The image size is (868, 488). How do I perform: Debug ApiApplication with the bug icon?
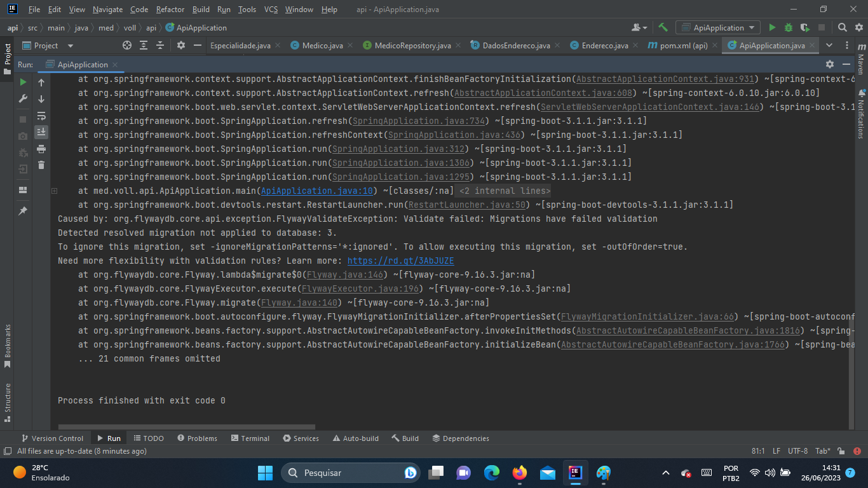click(x=789, y=27)
